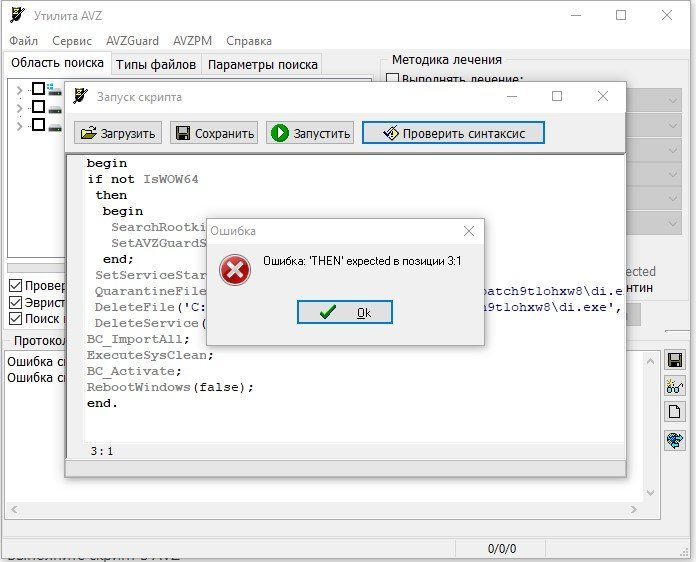The height and width of the screenshot is (562, 696).
Task: Click the '3:1' cursor position indicator
Action: coord(102,451)
